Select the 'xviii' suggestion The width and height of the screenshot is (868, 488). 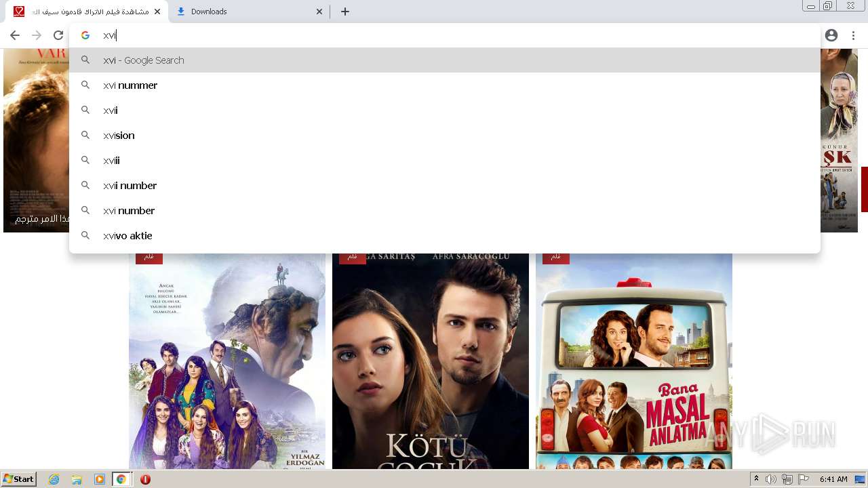pyautogui.click(x=445, y=161)
